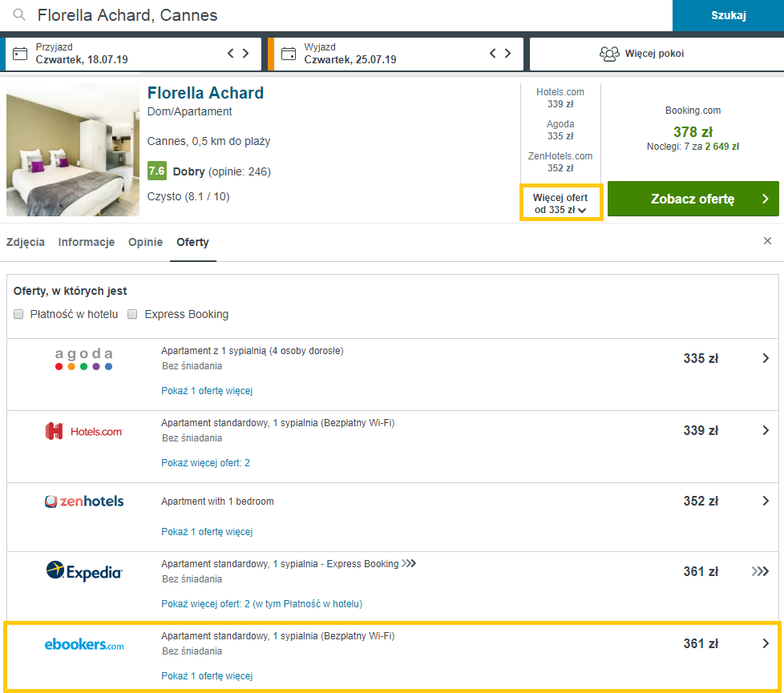Expand Pokaż więcej ofert: 2 under Hotels.com

pyautogui.click(x=205, y=462)
